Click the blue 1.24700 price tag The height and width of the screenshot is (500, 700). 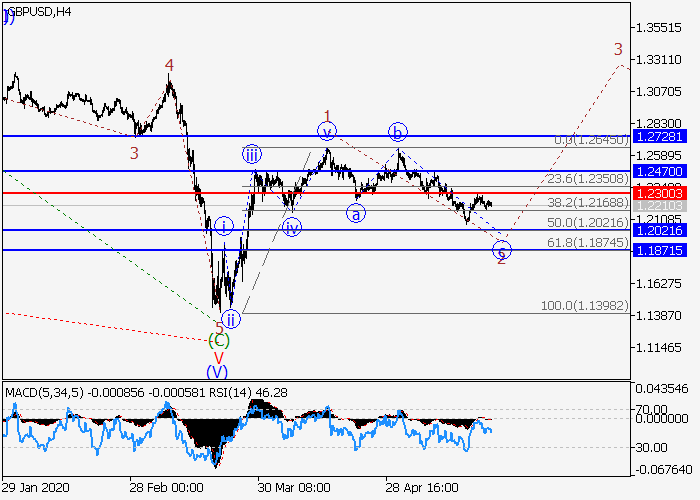(661, 172)
